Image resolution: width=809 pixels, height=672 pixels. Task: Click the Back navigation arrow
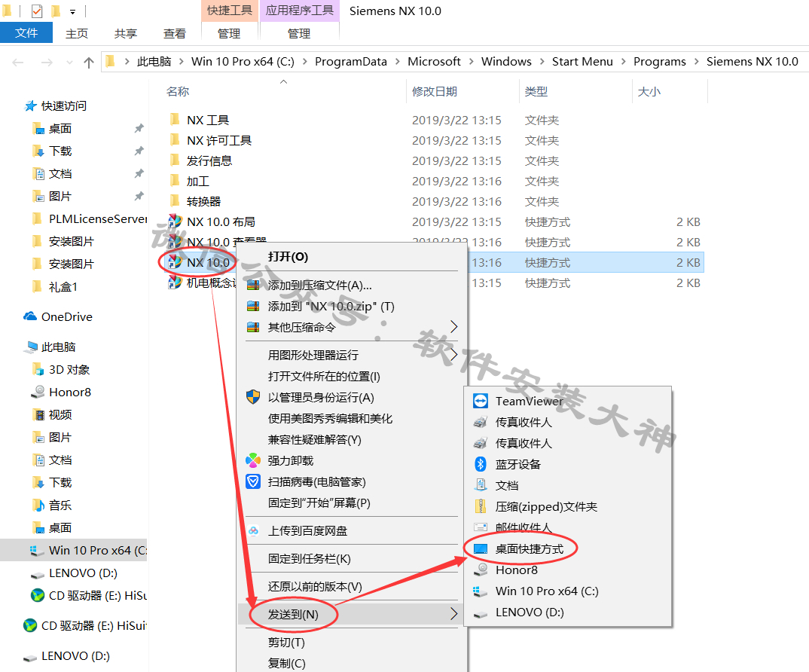tap(18, 63)
